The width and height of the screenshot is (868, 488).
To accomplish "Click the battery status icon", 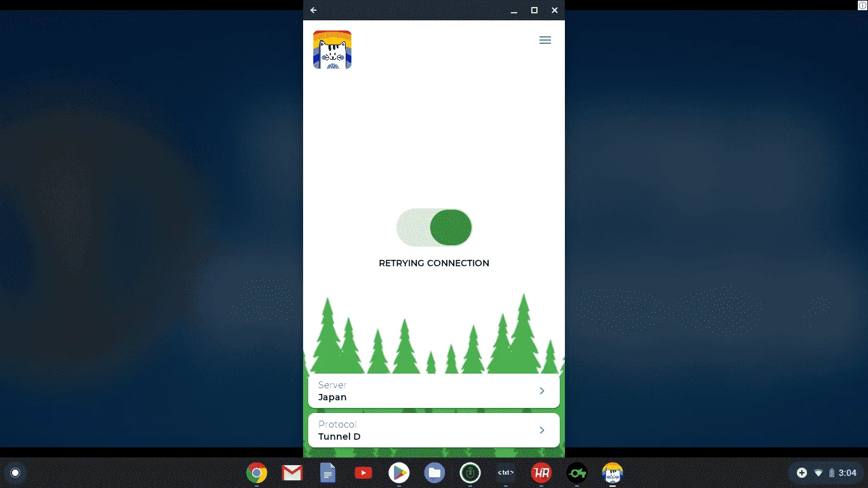I will [831, 473].
